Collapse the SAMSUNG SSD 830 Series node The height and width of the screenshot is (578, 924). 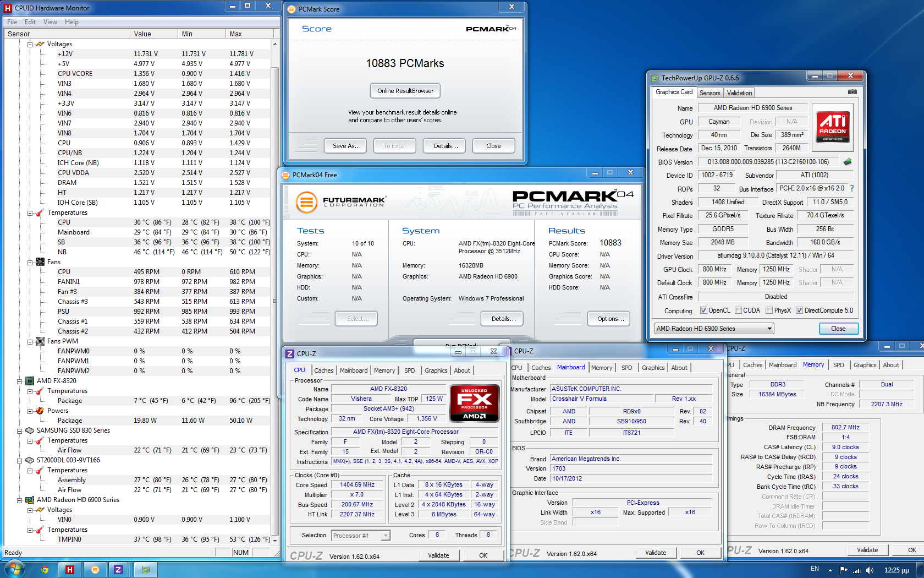19,430
